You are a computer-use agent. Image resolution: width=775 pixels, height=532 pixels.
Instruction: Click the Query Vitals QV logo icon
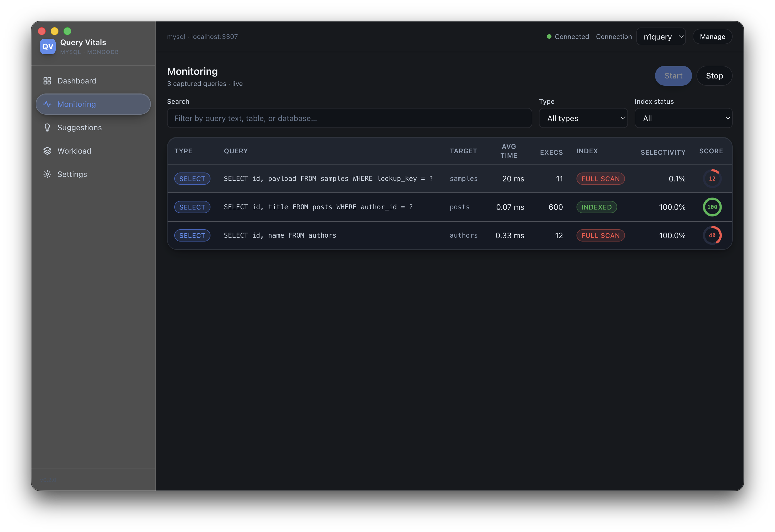48,46
